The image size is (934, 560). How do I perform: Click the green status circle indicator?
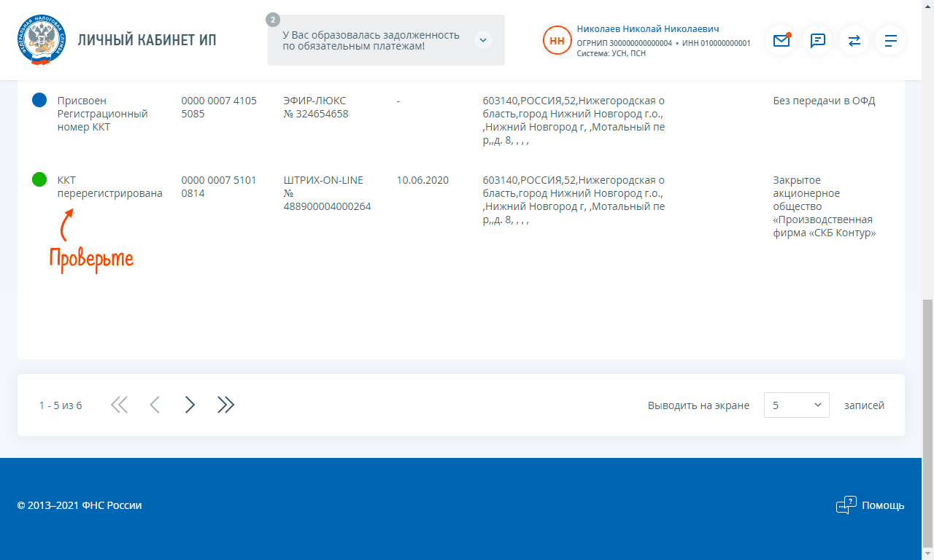[40, 179]
